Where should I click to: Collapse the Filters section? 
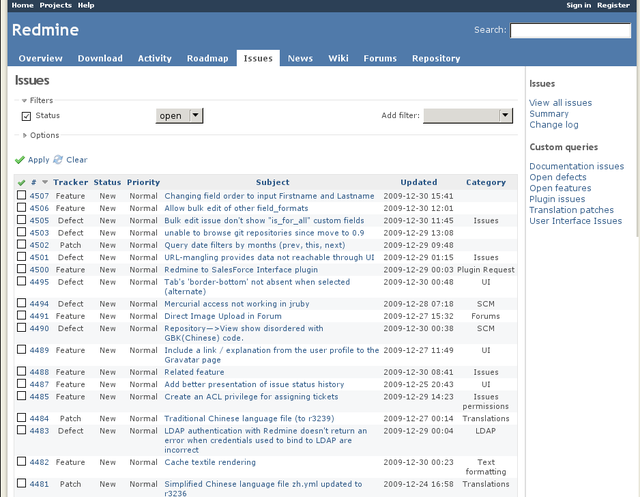(x=38, y=100)
